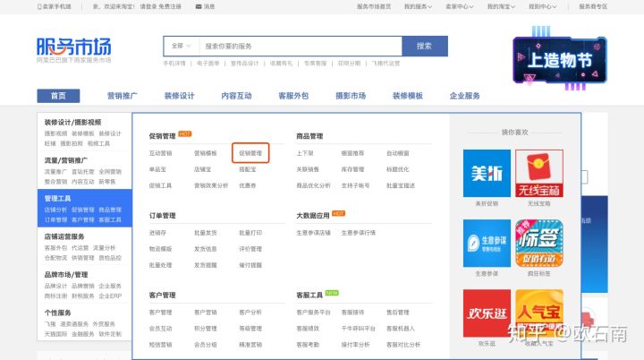Open the 批量发货 order management link

pos(205,233)
